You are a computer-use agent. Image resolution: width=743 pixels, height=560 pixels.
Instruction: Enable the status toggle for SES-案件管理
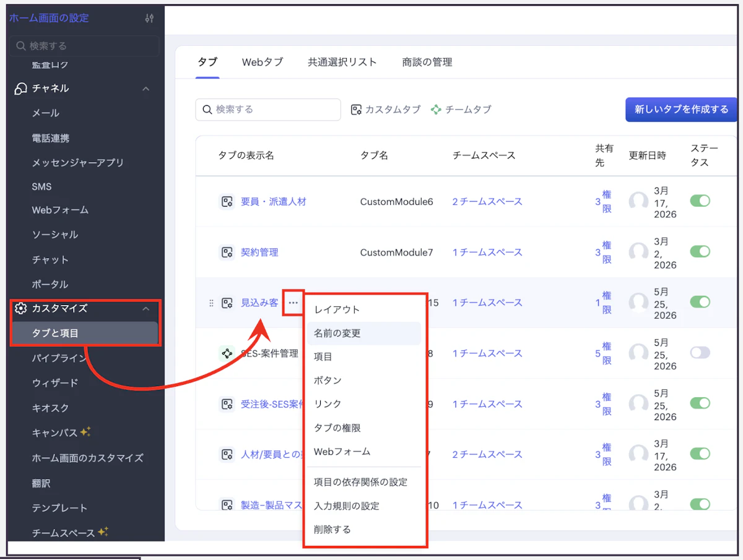[700, 353]
